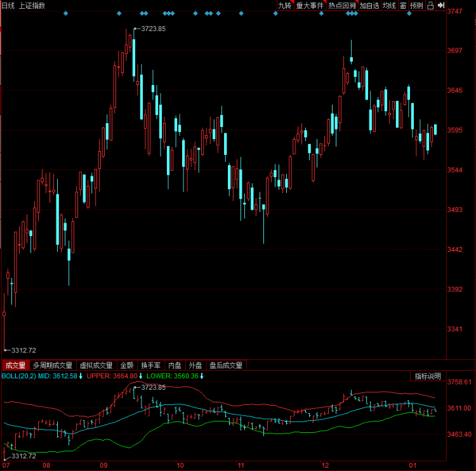Click the 加自选 add to watchlist button

[x=369, y=6]
